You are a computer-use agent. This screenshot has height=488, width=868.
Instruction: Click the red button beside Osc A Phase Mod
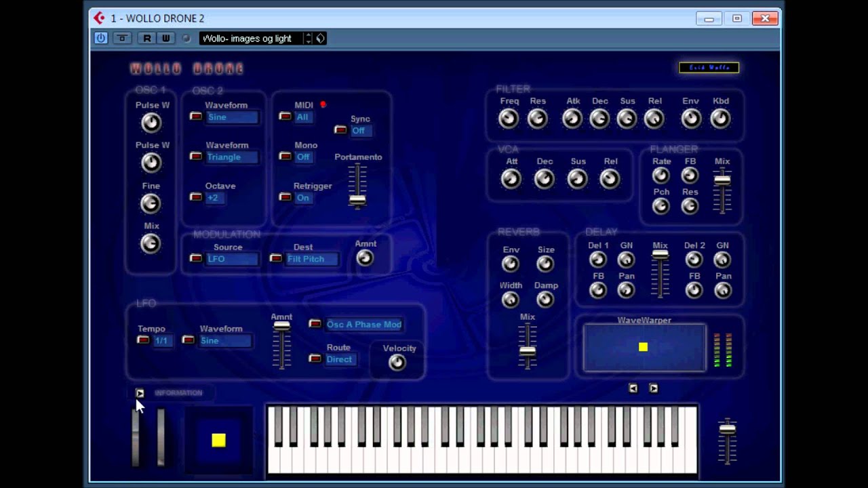(x=315, y=324)
